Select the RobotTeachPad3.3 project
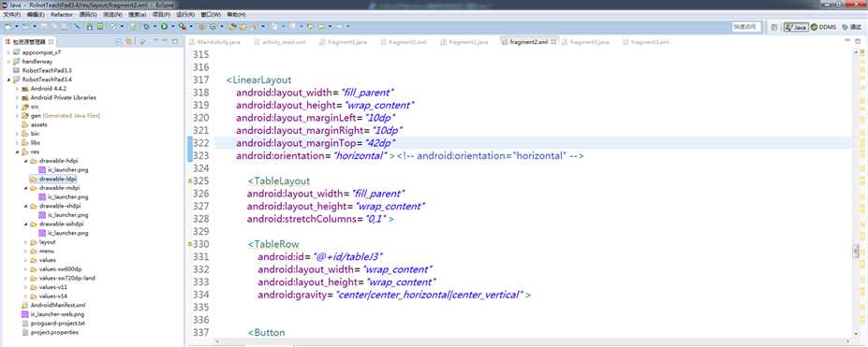Image resolution: width=868 pixels, height=347 pixels. [46, 71]
